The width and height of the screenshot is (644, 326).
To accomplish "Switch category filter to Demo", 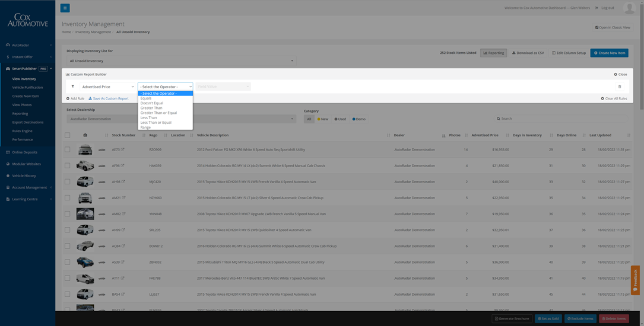I will click(x=359, y=119).
